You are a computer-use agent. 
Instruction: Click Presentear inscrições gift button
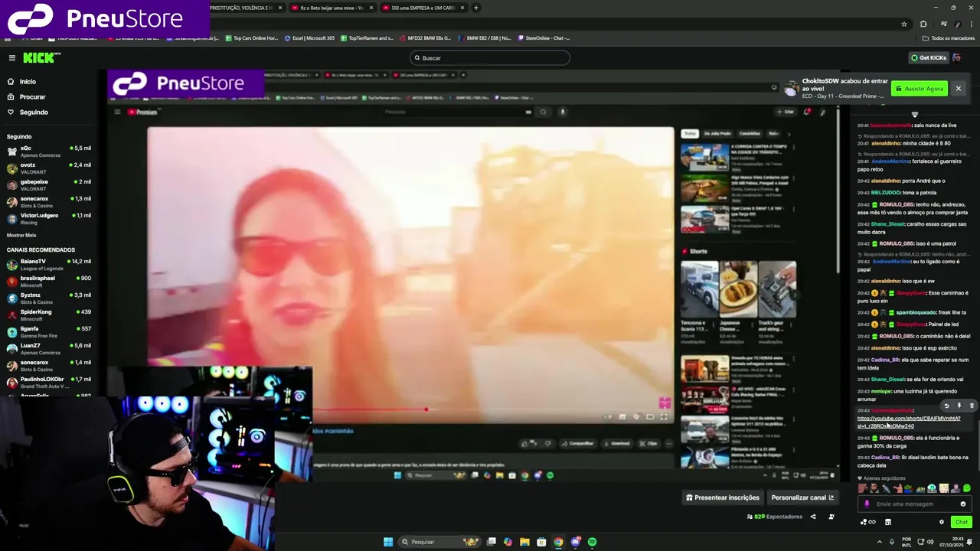click(x=723, y=497)
